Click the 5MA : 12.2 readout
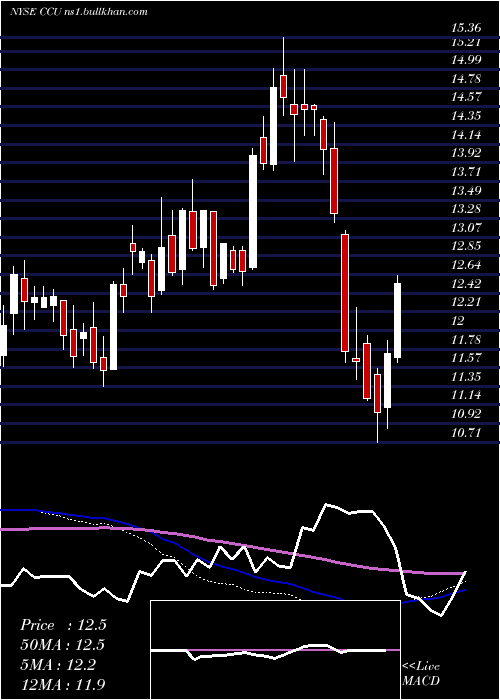The height and width of the screenshot is (700, 500). (58, 665)
